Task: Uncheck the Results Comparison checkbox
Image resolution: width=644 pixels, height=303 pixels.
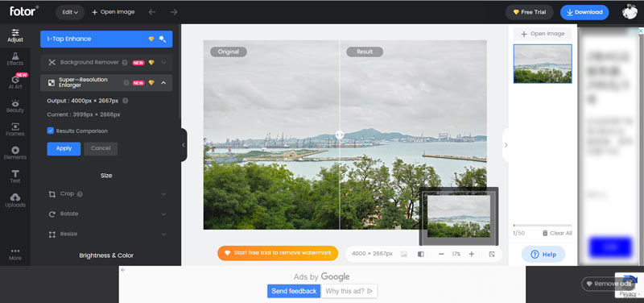Action: click(51, 131)
